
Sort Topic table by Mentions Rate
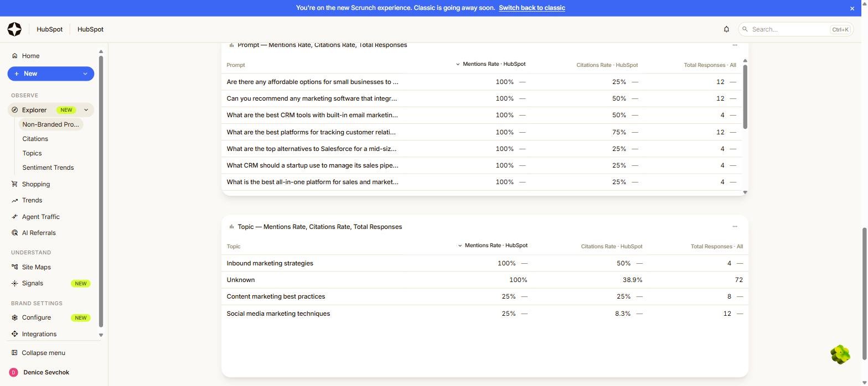[x=493, y=246]
